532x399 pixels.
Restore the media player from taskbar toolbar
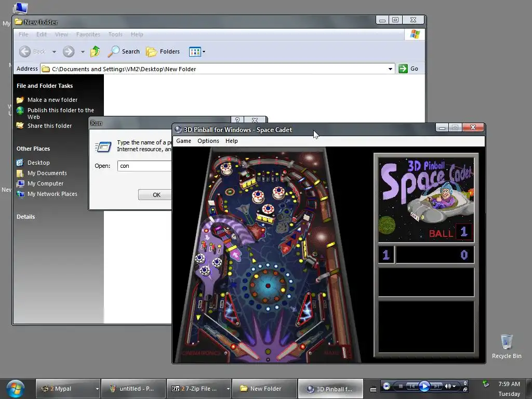(x=465, y=390)
